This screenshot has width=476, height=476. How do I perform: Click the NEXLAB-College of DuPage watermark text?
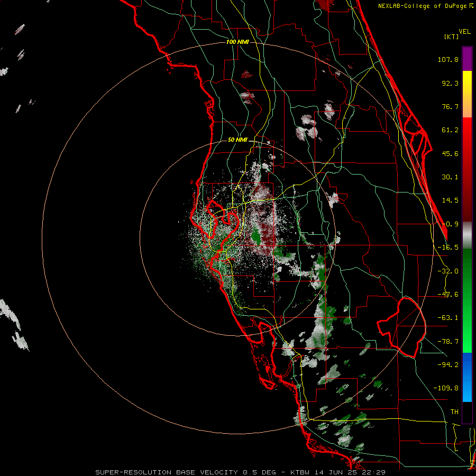point(422,6)
